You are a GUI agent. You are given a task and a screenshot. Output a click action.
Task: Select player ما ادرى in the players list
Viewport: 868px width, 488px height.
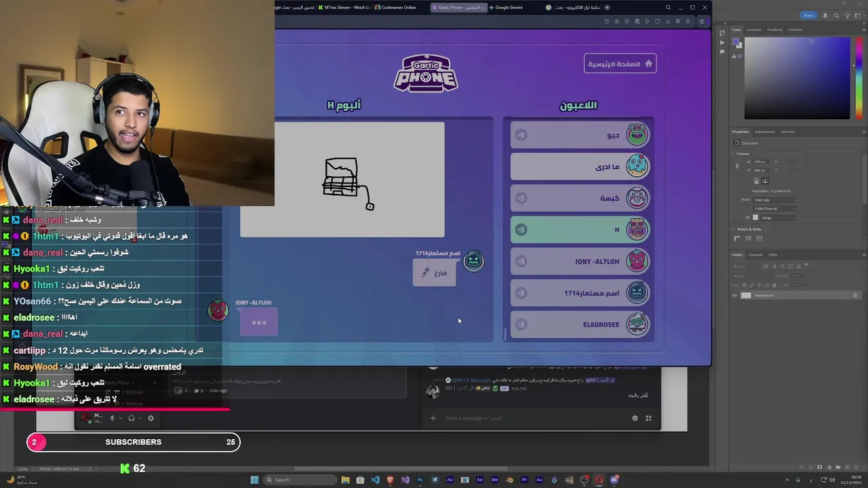(580, 167)
